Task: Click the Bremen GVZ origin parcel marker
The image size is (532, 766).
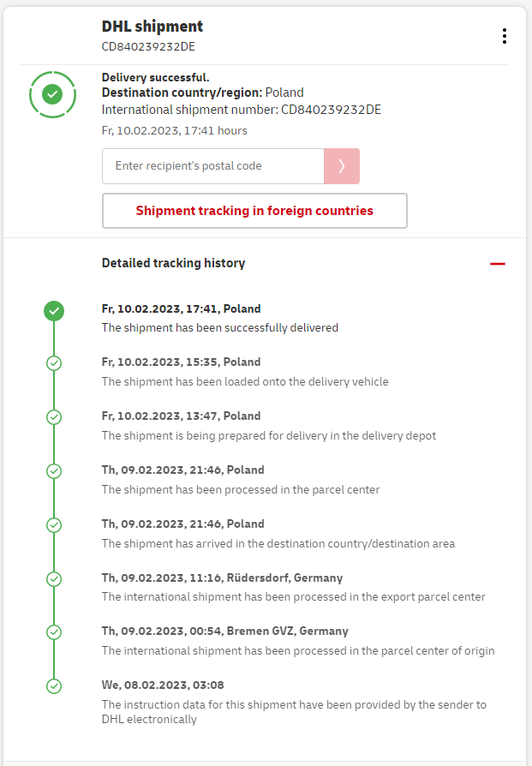Action: pyautogui.click(x=54, y=632)
